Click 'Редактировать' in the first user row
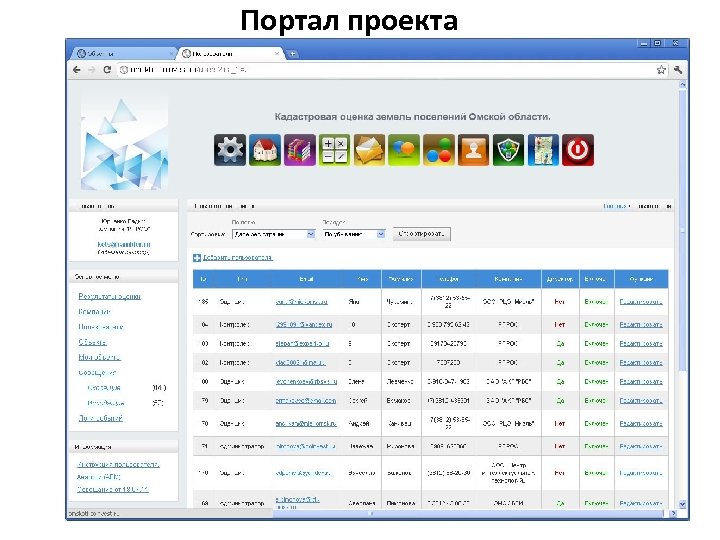The image size is (720, 540). (x=641, y=302)
